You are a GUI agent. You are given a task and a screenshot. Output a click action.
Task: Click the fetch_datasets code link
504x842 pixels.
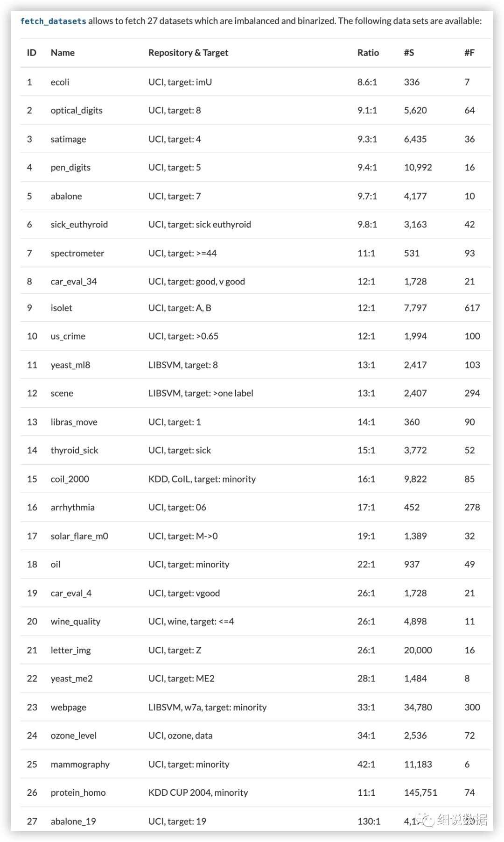[x=53, y=21]
